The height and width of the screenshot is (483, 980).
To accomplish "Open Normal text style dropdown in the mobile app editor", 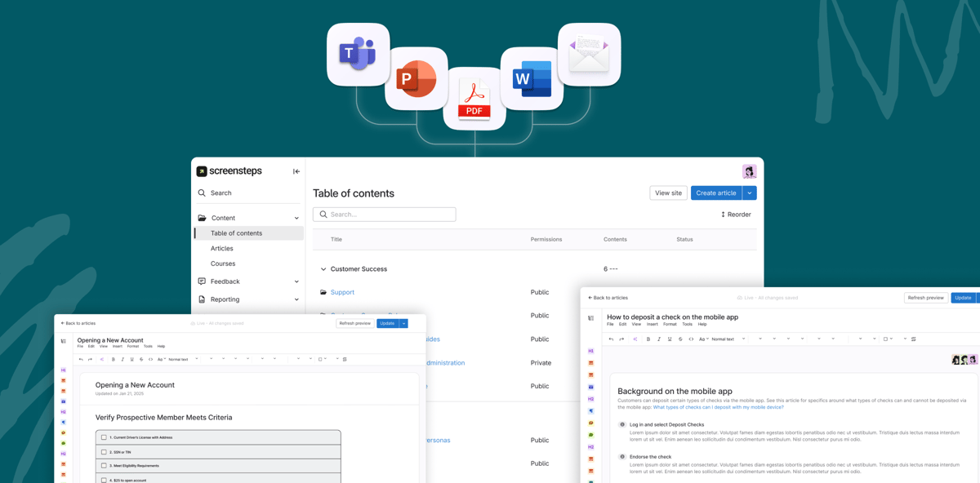I will click(727, 339).
